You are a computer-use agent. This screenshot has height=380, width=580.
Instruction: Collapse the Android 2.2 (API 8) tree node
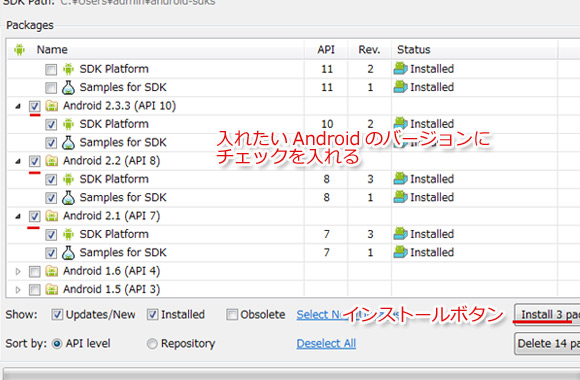tap(18, 162)
